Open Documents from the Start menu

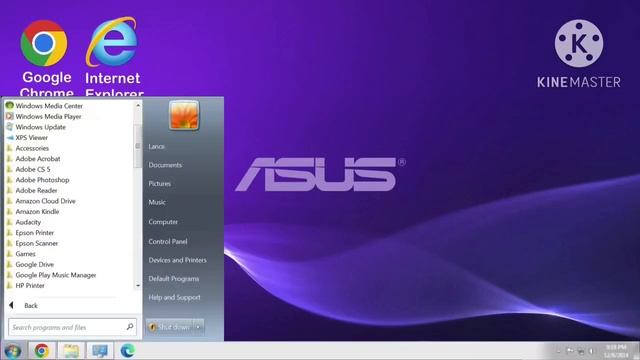coord(165,165)
